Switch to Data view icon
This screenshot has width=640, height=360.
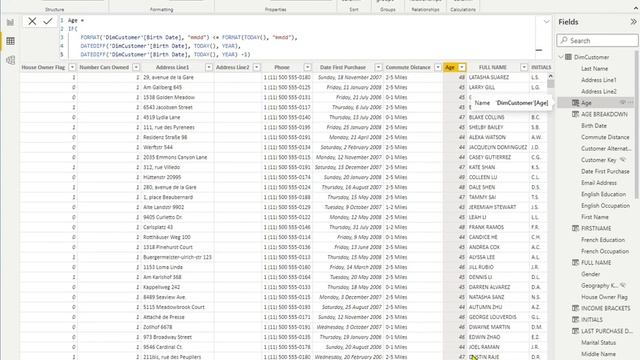pos(10,41)
